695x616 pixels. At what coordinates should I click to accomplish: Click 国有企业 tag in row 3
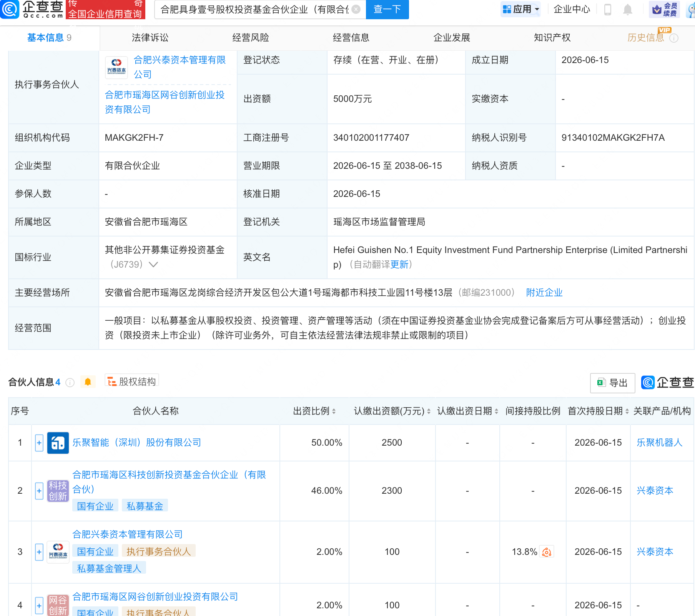[x=95, y=552]
